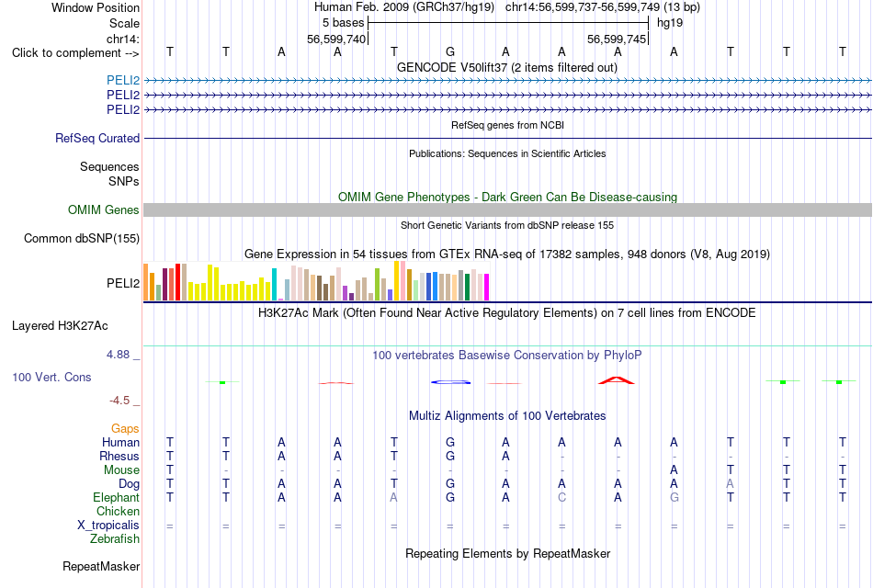Click the Common dbSNP(155) track label
Screen dimensions: 873x588
(82, 238)
